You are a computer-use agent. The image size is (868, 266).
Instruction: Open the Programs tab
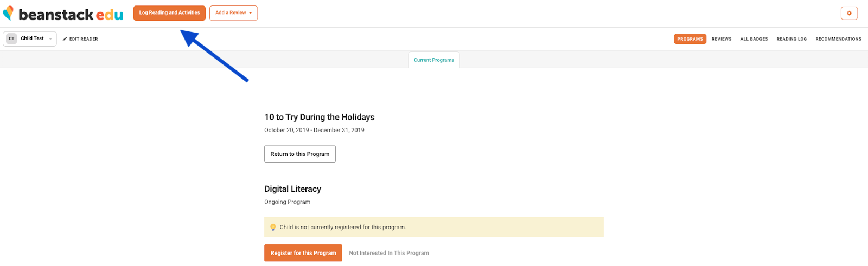(690, 39)
